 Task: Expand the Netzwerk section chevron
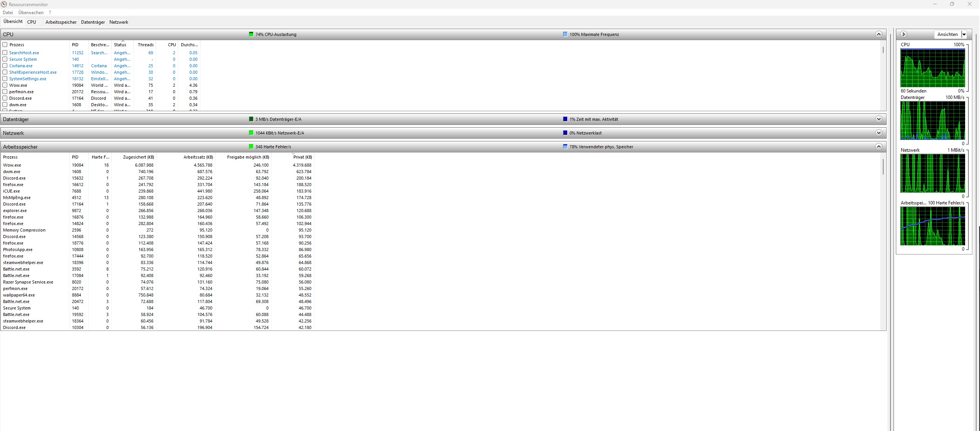tap(879, 133)
